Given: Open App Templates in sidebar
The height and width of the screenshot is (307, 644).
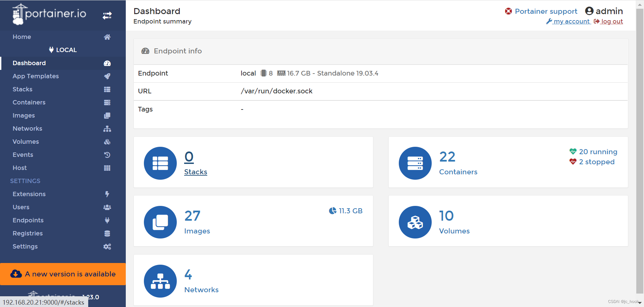Looking at the screenshot, I should (63, 76).
